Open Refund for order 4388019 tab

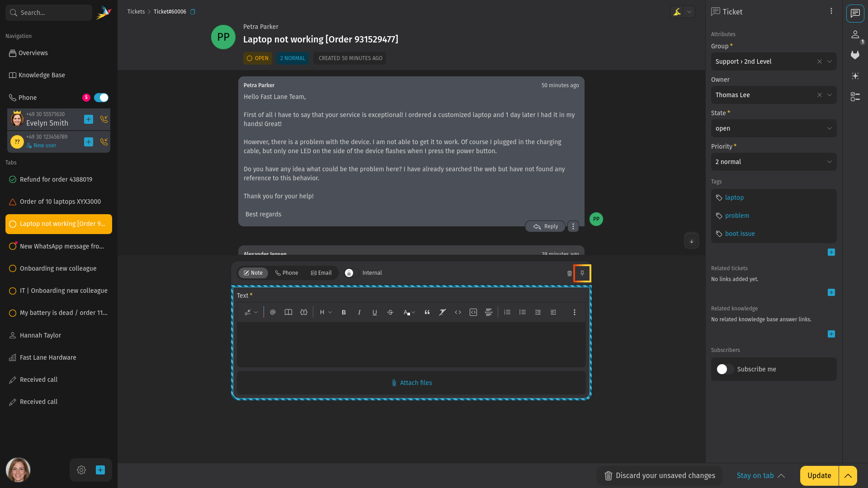pyautogui.click(x=59, y=179)
